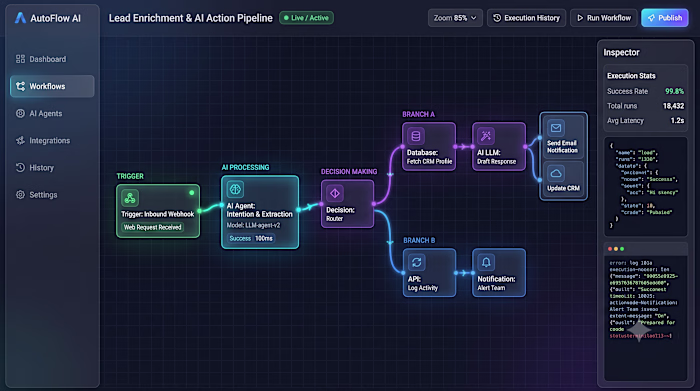
Task: Open History in the sidebar
Action: [x=52, y=168]
